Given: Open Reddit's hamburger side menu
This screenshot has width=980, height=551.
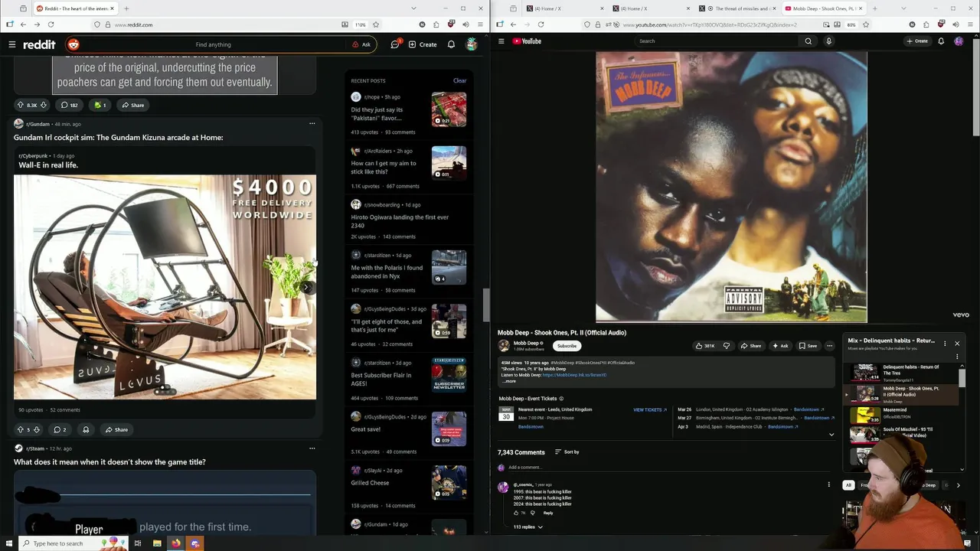Looking at the screenshot, I should [x=12, y=44].
